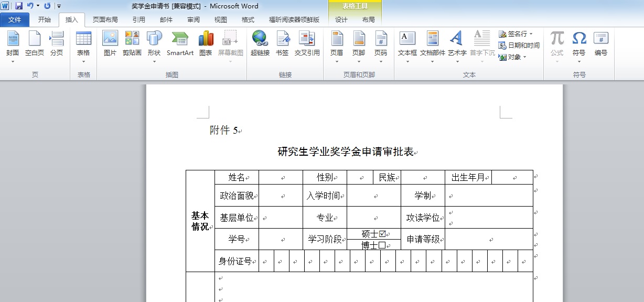Open the File (文件) tab
The height and width of the screenshot is (302, 644).
click(15, 20)
